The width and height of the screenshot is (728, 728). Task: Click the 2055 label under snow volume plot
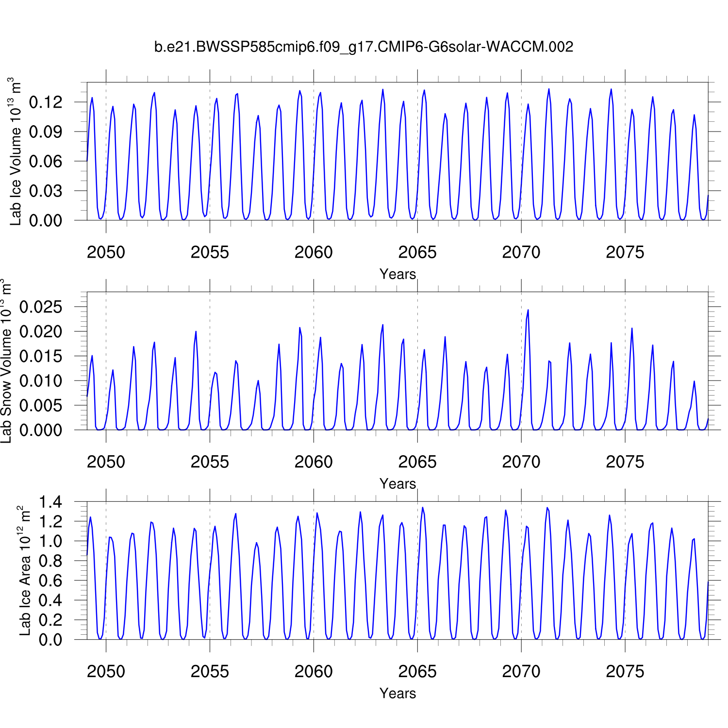point(210,462)
